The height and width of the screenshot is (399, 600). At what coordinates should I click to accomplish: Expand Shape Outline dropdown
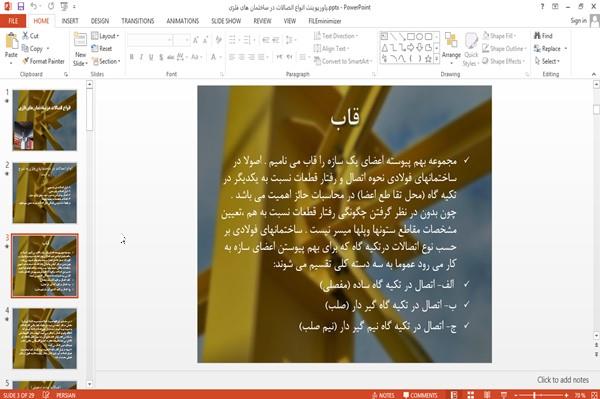click(504, 49)
